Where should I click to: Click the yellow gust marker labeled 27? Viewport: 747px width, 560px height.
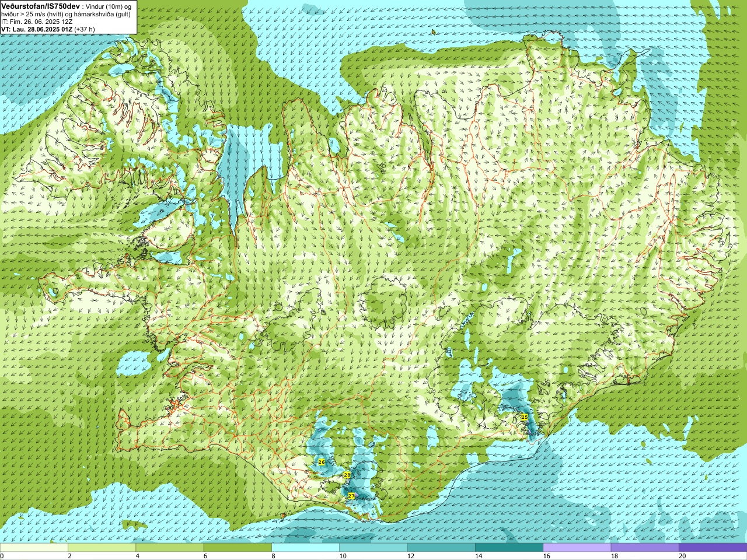[x=351, y=496]
